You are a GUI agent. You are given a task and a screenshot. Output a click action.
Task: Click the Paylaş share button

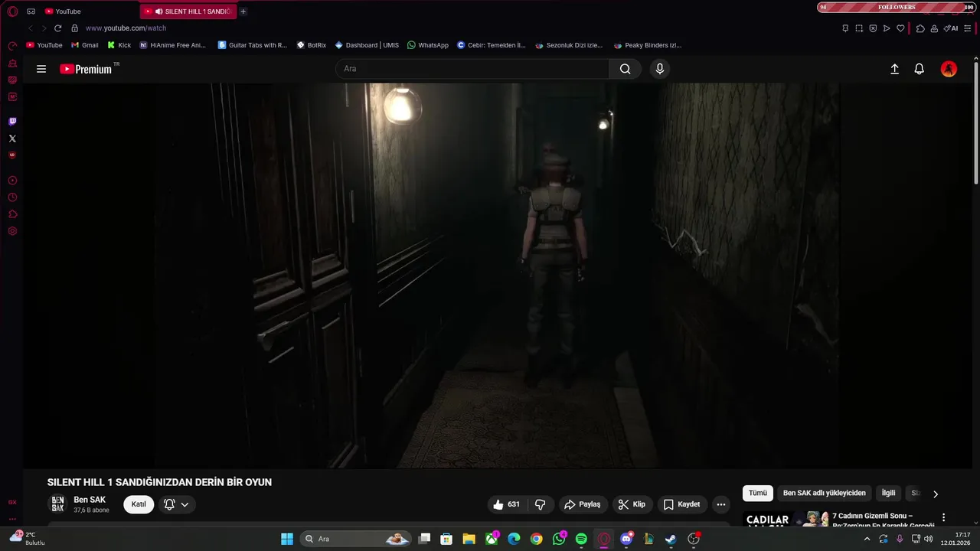click(x=583, y=504)
